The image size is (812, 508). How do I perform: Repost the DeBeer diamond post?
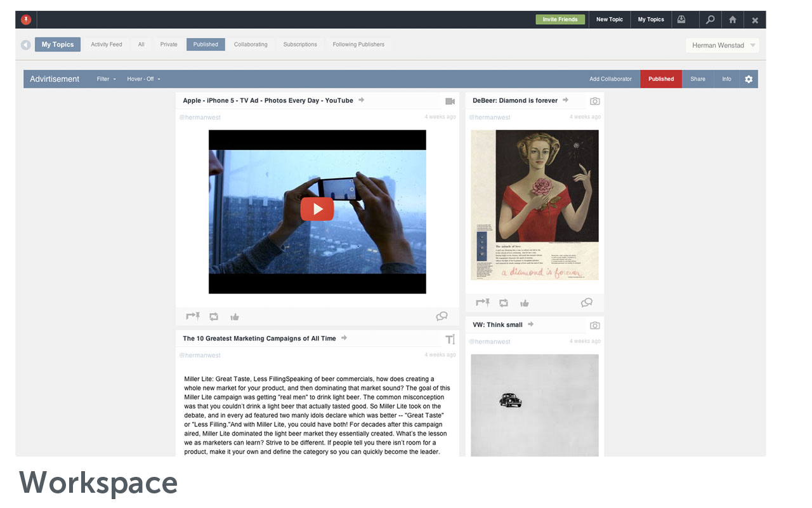[504, 303]
